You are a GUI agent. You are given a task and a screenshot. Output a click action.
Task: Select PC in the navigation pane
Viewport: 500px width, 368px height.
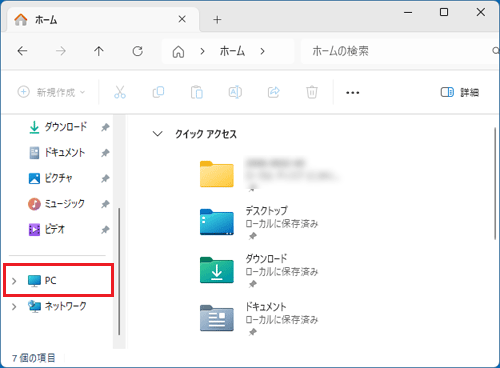pos(59,280)
